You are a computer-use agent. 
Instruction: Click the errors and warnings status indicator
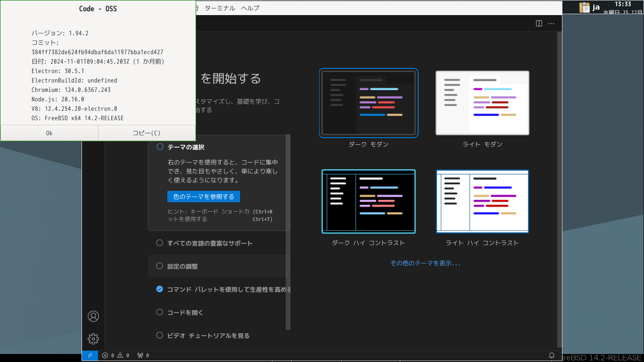click(x=116, y=355)
